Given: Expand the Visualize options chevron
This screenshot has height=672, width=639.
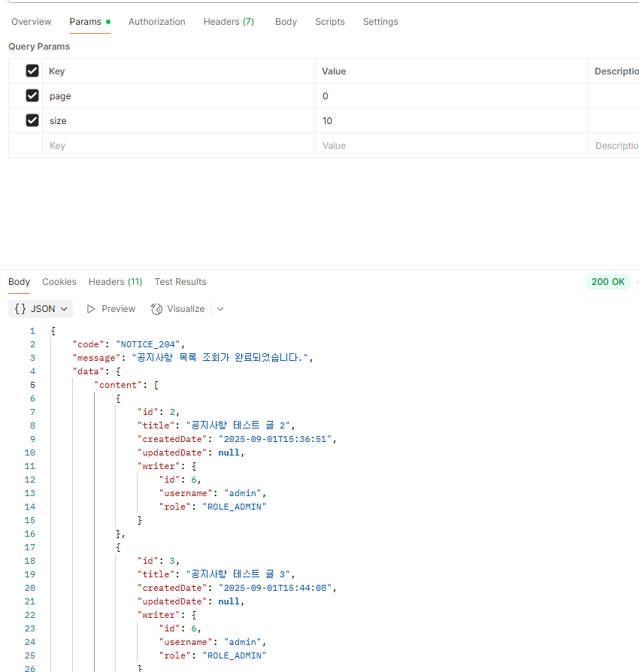Looking at the screenshot, I should coord(220,309).
